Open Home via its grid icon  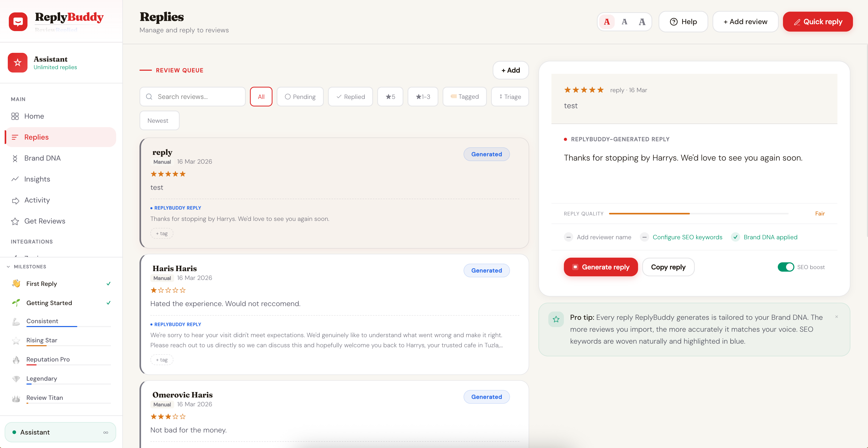[x=15, y=116]
